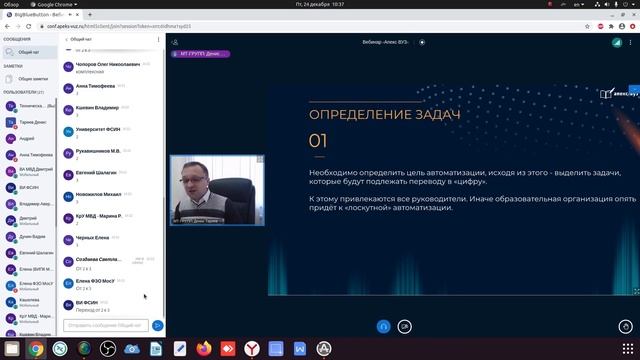
Task: Open LibreOffice Writer from dock
Action: [156, 349]
